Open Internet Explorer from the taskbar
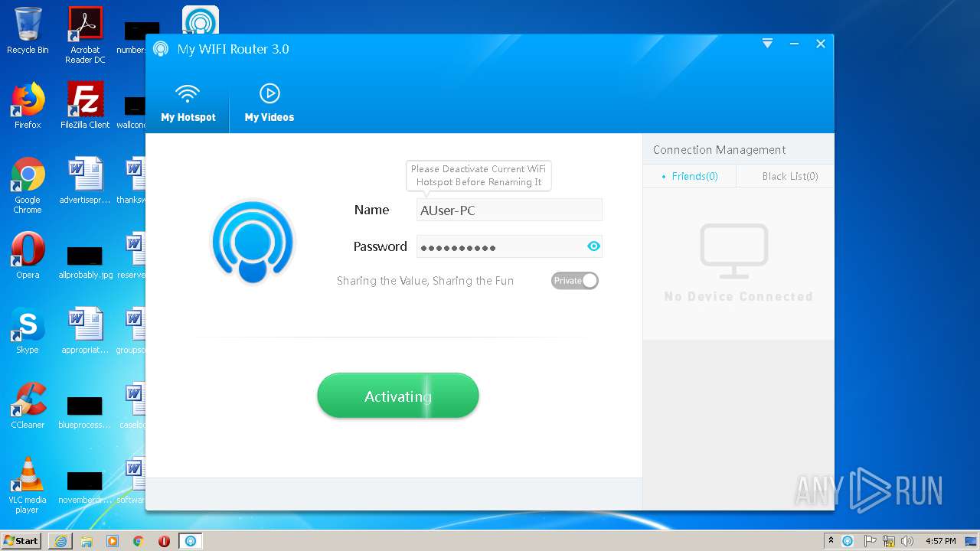 click(x=60, y=541)
